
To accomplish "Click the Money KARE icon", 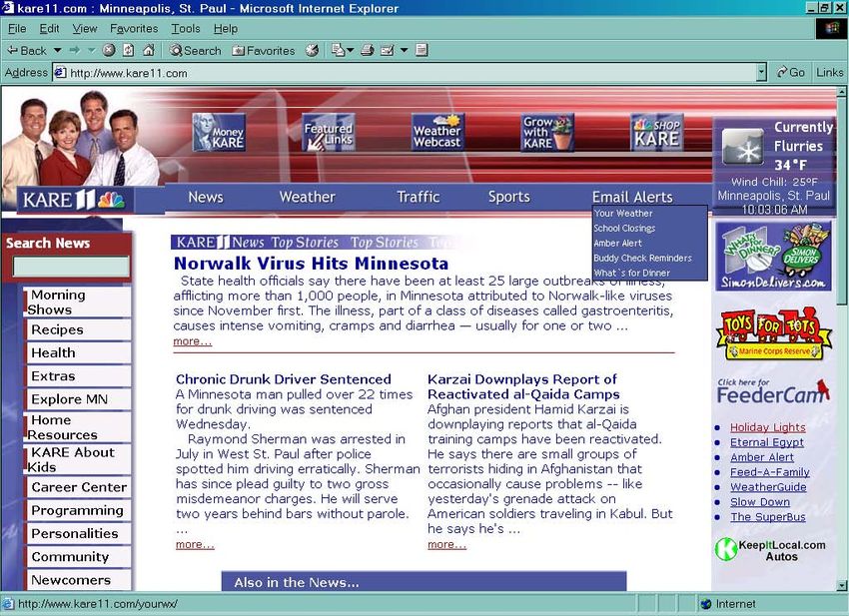I will click(220, 132).
